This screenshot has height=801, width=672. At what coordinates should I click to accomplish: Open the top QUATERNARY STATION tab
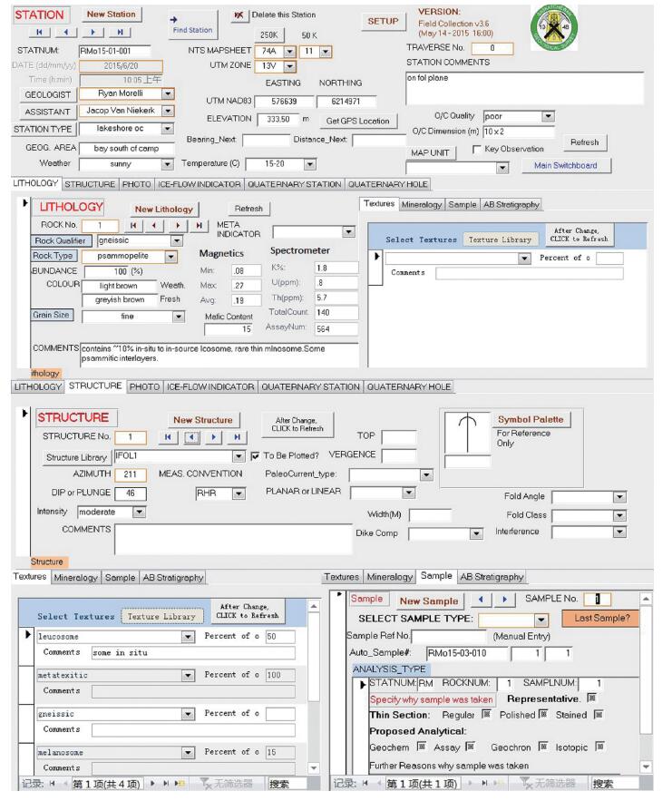294,184
